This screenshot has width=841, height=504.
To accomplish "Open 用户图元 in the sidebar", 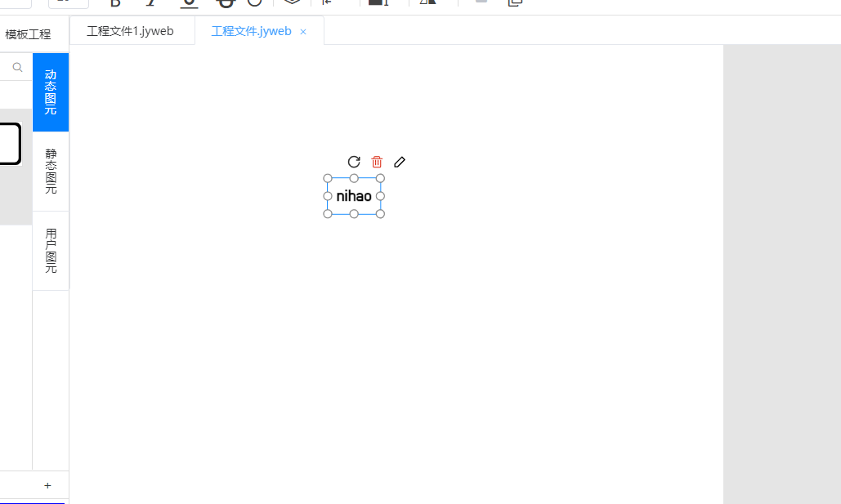I will tap(50, 251).
